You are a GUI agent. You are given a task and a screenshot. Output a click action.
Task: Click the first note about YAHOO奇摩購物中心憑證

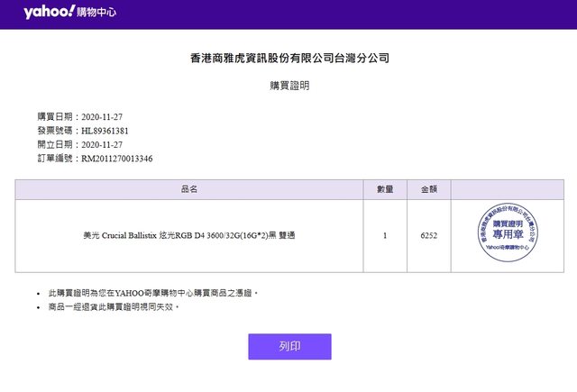[153, 293]
